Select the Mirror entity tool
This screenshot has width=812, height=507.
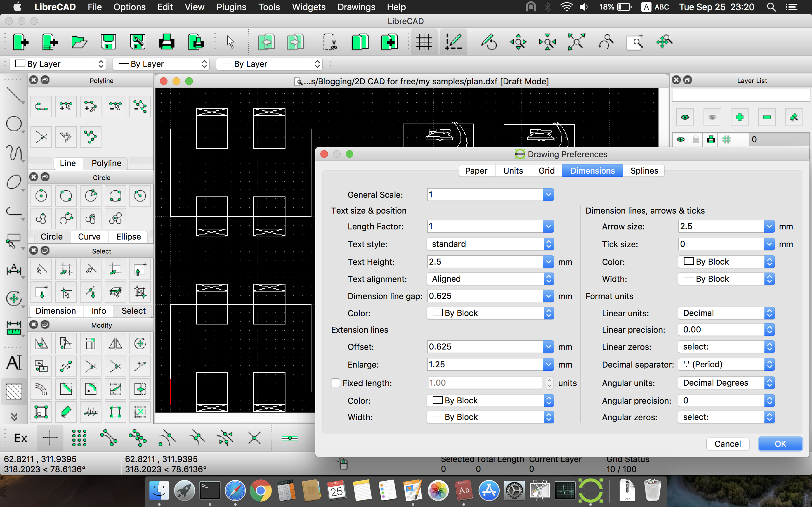tap(116, 343)
